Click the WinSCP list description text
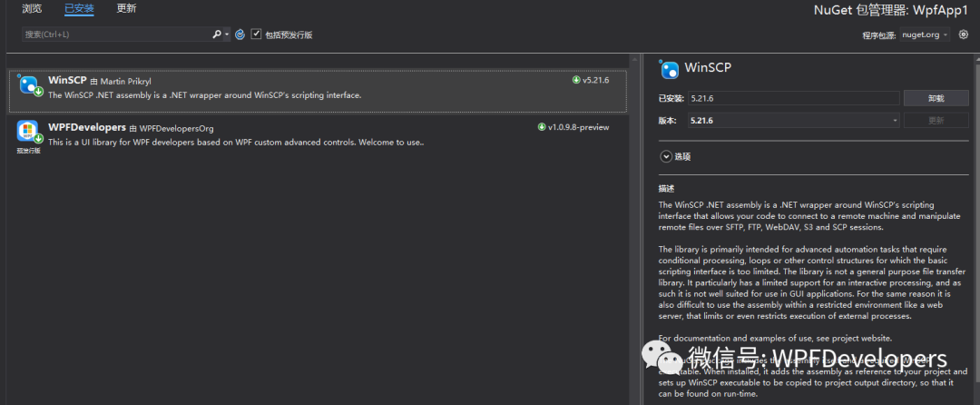Viewport: 980px width, 405px height. pyautogui.click(x=204, y=95)
